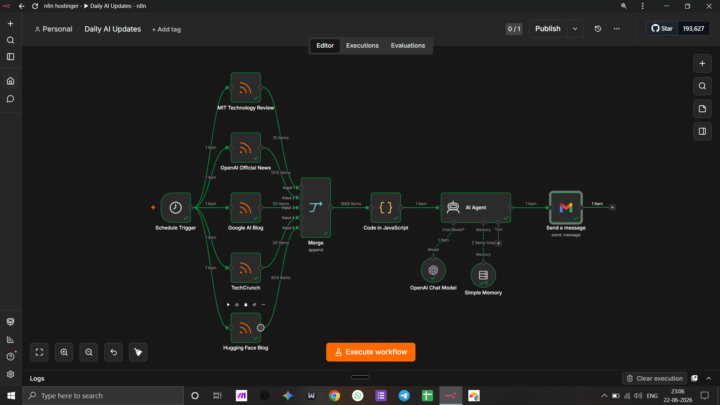Rename the Daily AI Updates workflow title
This screenshot has height=405, width=720.
point(112,29)
